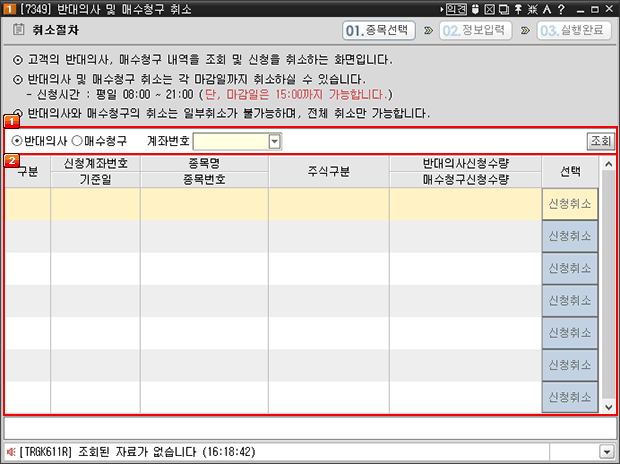Expand the status message dropdown at bottom
620x464 pixels.
pos(605,451)
